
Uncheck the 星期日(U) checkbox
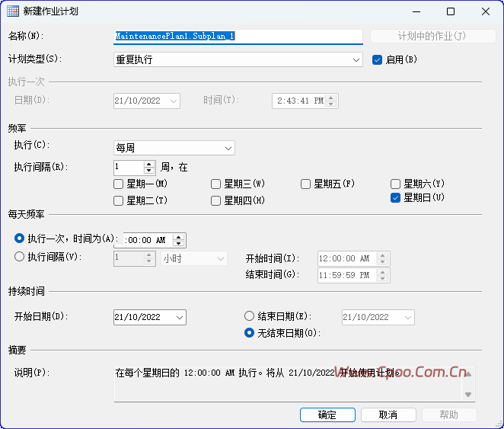[395, 198]
